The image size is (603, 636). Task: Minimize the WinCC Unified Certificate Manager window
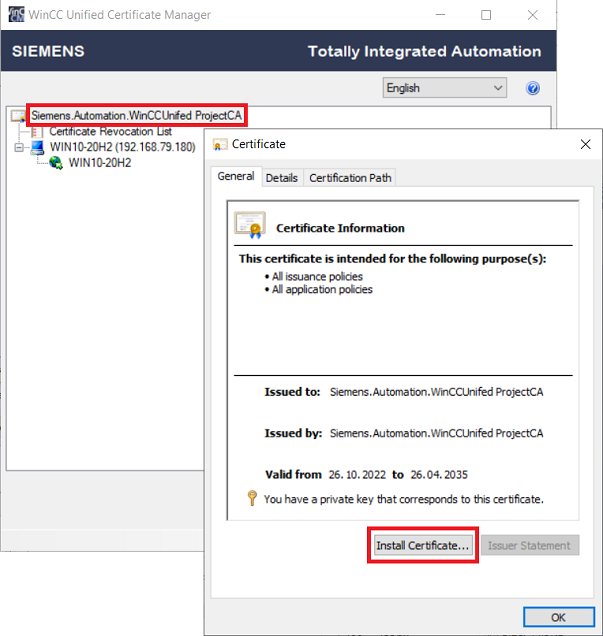pos(440,15)
